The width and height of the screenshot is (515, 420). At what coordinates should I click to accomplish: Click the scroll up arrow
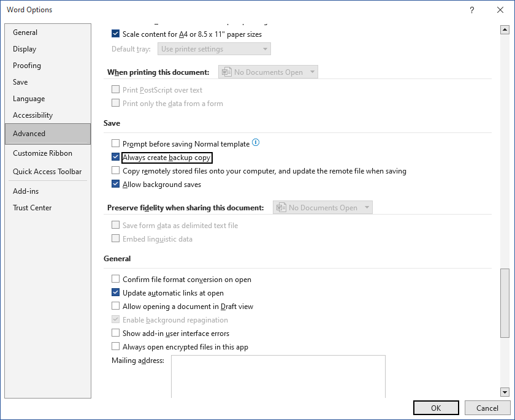click(x=505, y=30)
